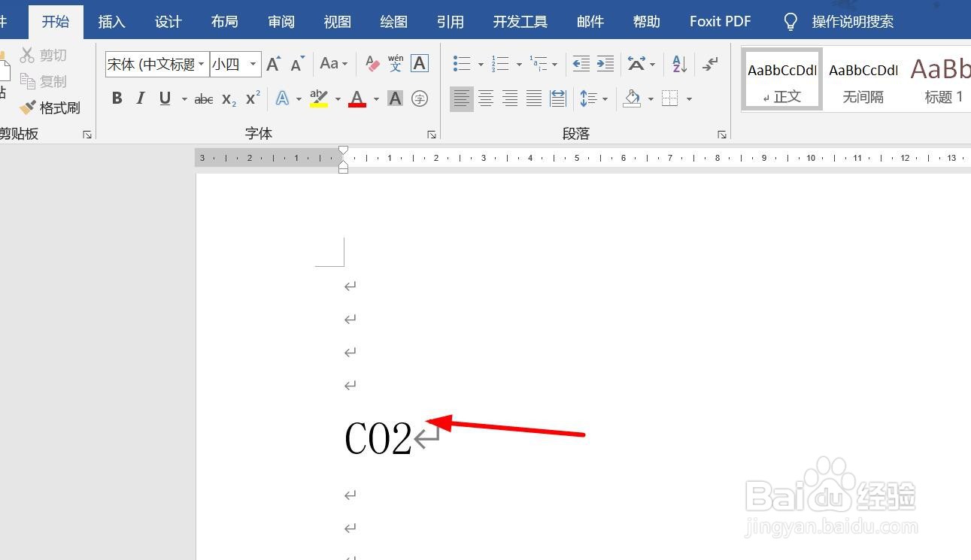Toggle strikethrough formatting
The image size is (971, 560).
click(204, 98)
